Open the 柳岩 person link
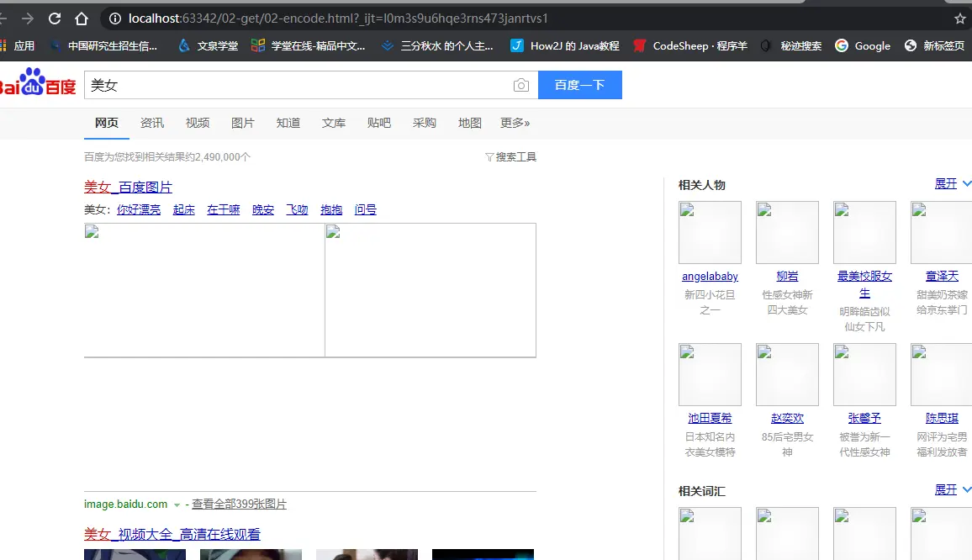 (x=787, y=277)
